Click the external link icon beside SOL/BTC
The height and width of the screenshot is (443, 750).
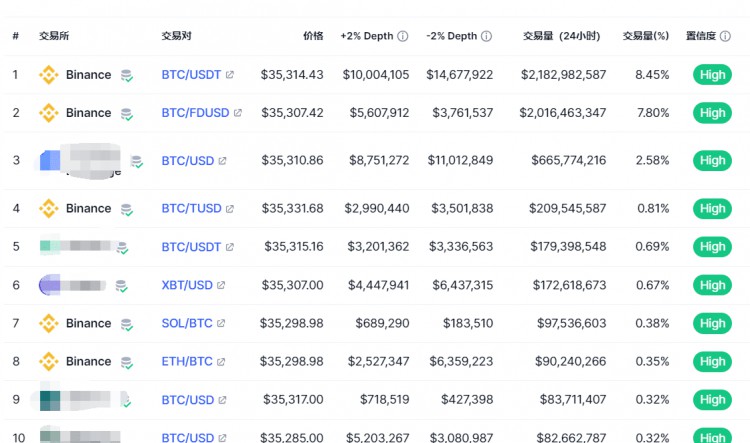tap(221, 323)
